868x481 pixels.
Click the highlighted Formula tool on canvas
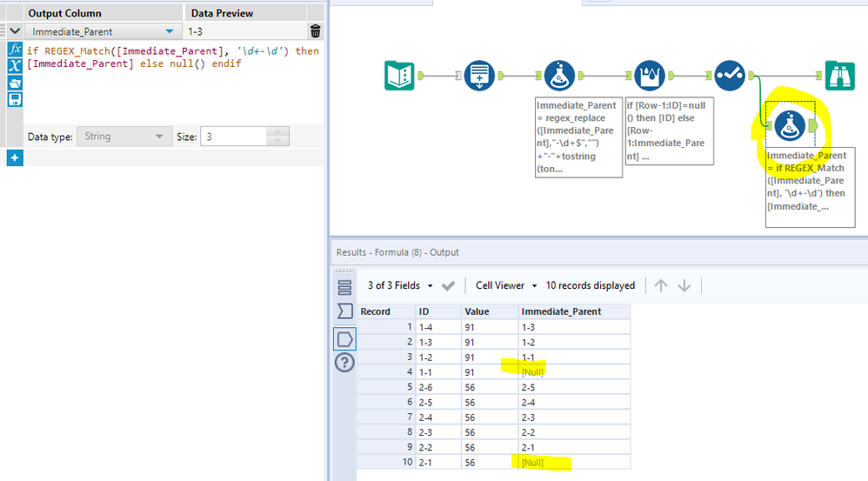click(x=789, y=127)
